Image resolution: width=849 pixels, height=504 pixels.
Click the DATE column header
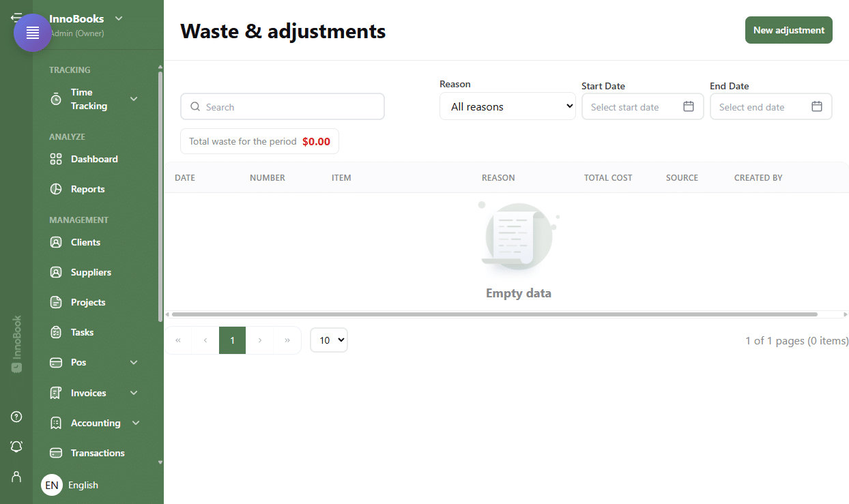(x=185, y=177)
